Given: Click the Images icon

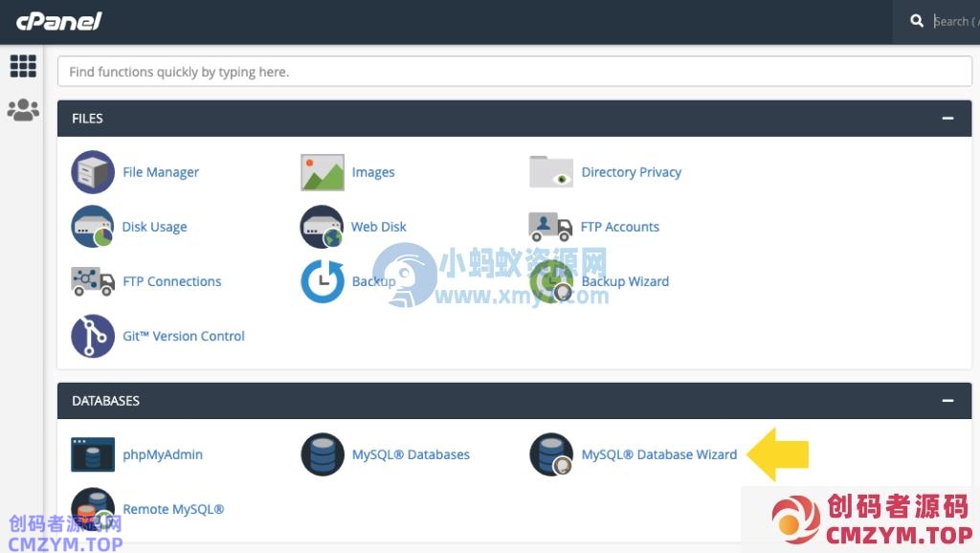Looking at the screenshot, I should click(323, 172).
